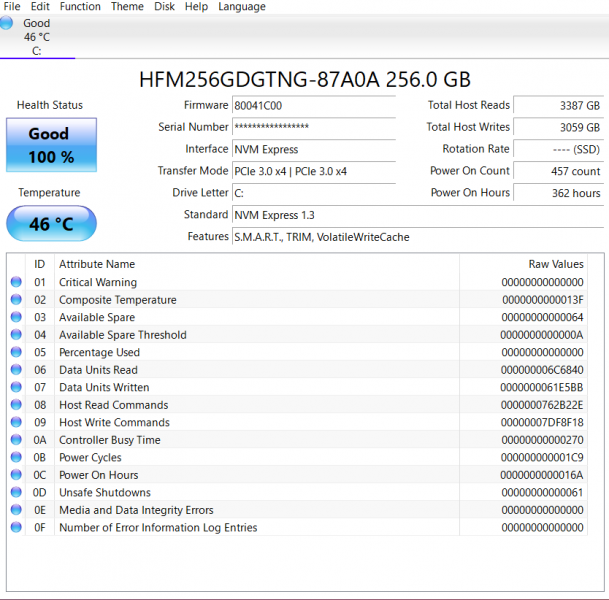Click the Attribute Name column header
Viewport: 609px width, 600px height.
point(97,264)
